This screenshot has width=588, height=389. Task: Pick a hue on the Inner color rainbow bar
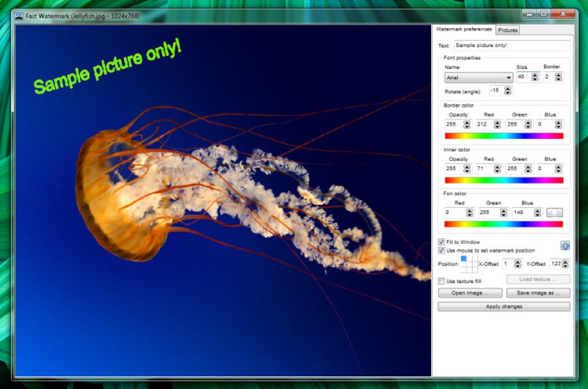coord(504,180)
